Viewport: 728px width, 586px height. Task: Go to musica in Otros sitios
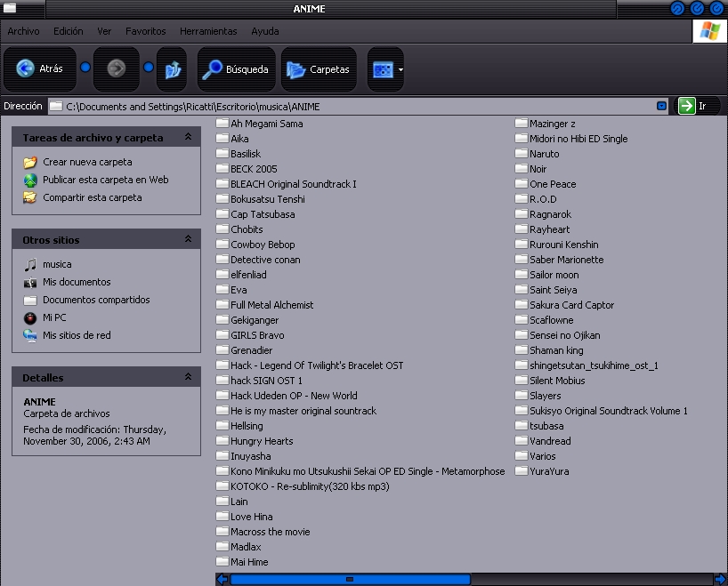pos(57,264)
